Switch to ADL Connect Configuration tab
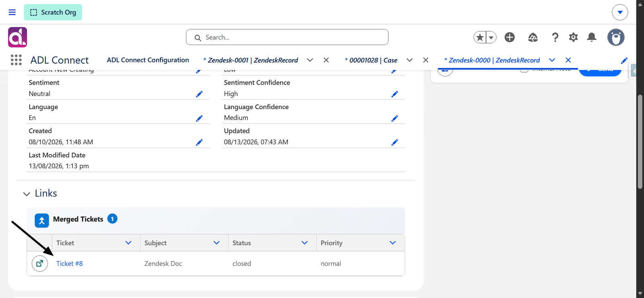Screen dimensions: 644x298 [148, 60]
